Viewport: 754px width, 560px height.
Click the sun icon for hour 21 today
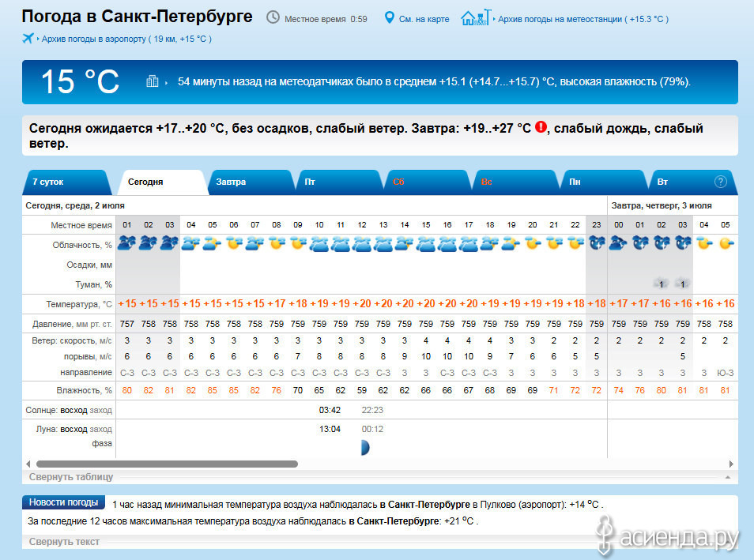(x=554, y=244)
